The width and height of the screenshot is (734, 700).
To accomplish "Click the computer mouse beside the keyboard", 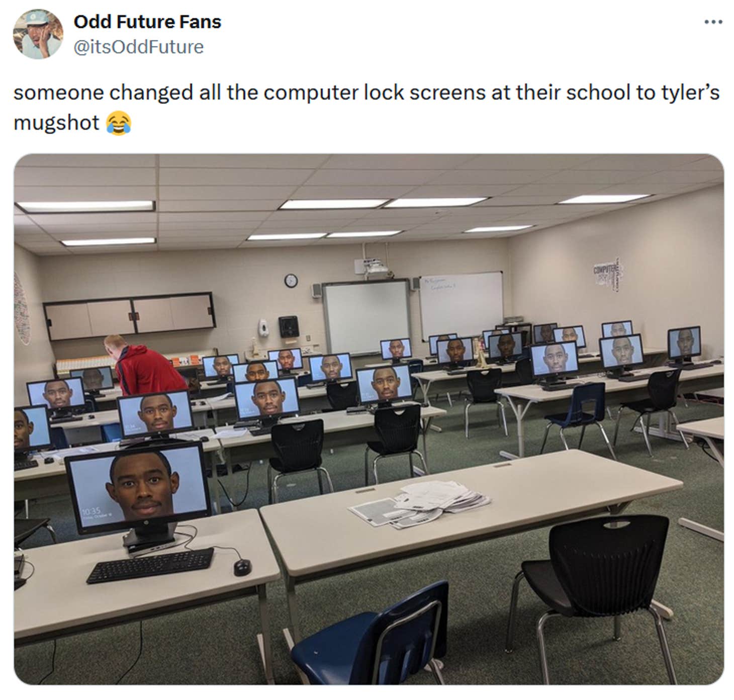I will (x=242, y=567).
